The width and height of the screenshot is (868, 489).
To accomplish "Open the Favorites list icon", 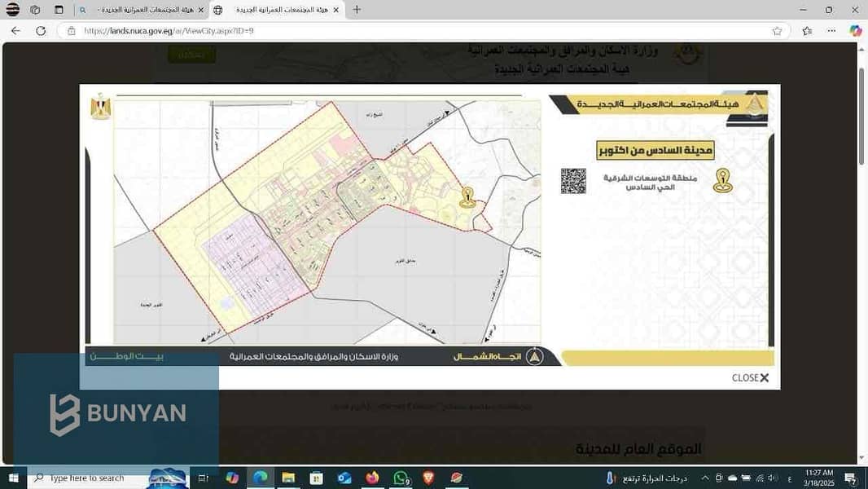I will [x=807, y=31].
